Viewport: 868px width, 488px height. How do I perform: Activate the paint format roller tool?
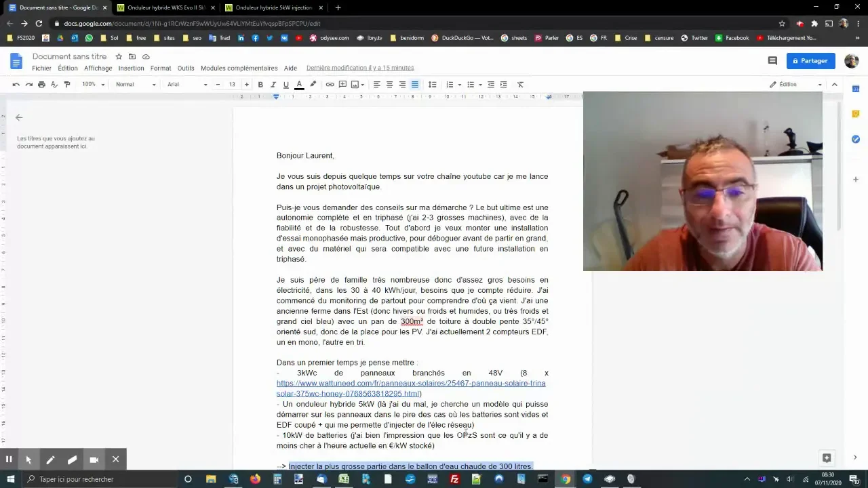tap(66, 85)
